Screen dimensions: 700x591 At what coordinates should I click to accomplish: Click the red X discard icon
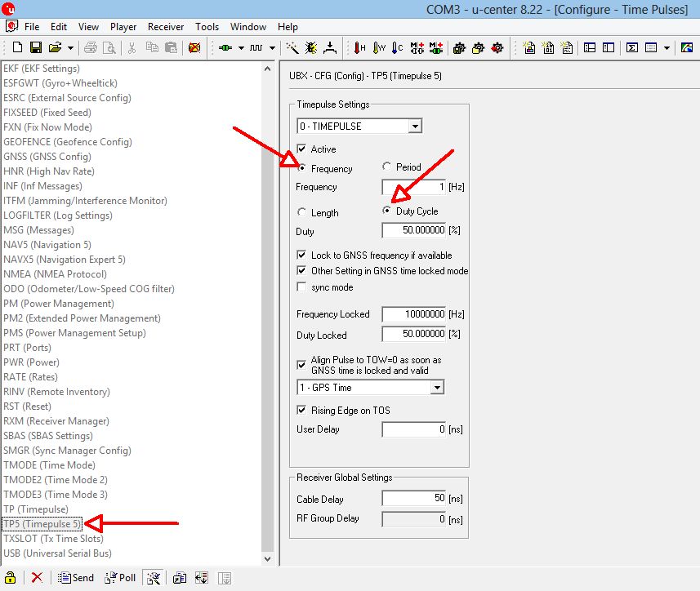coord(37,578)
